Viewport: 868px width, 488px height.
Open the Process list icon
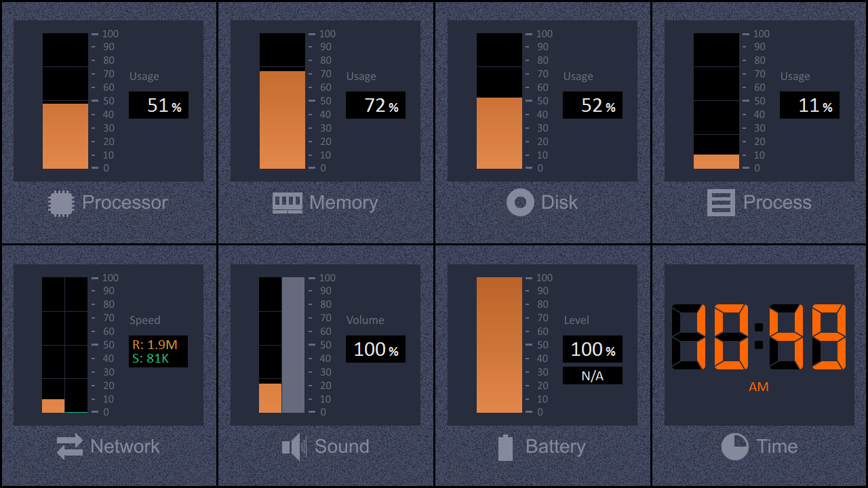click(x=721, y=203)
